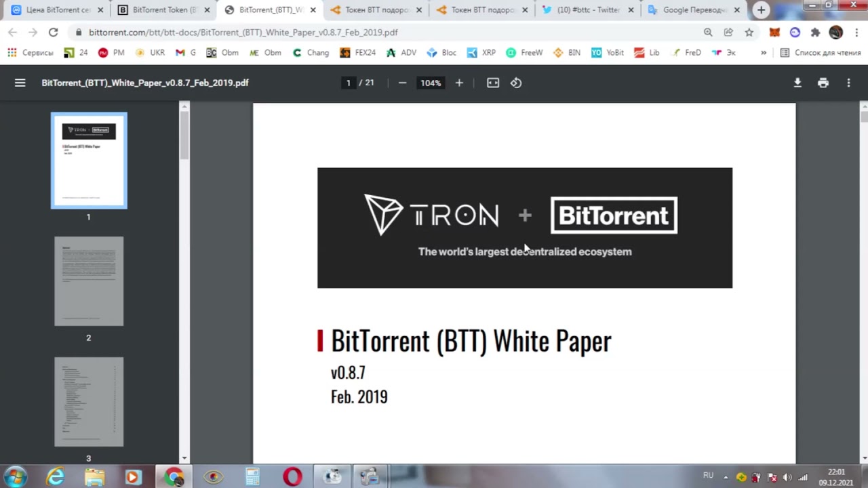Screen dimensions: 868x488
Task: Open the 'FEX24' bookmark
Action: [x=357, y=52]
